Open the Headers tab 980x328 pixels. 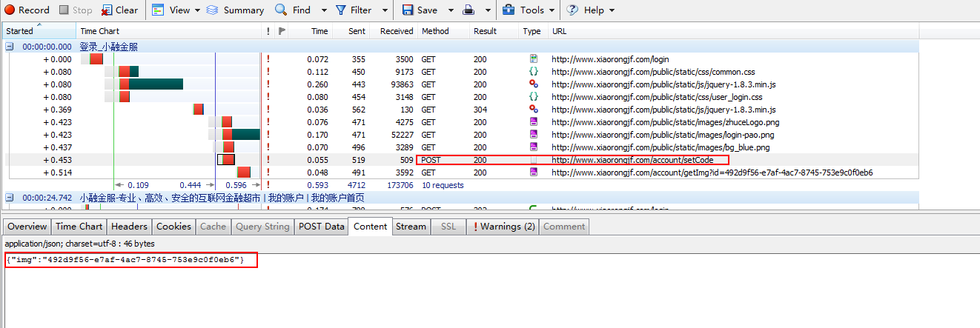[x=129, y=227]
